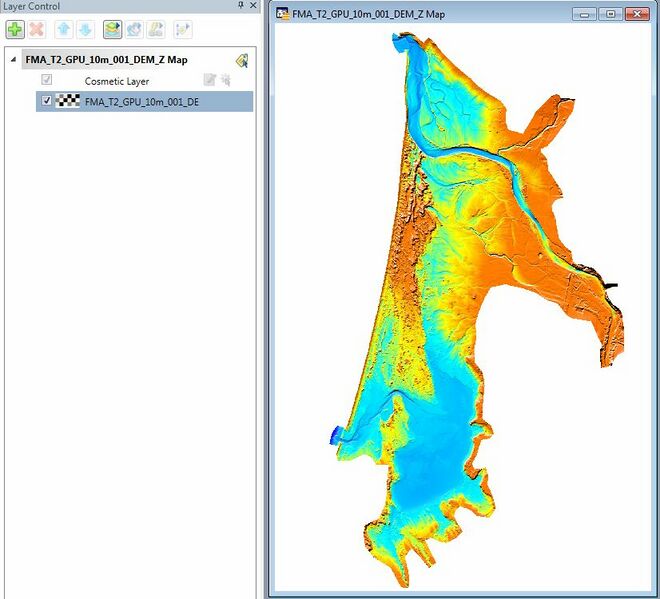Click the last Layer Control toolbar icon
The height and width of the screenshot is (599, 660).
[183, 30]
